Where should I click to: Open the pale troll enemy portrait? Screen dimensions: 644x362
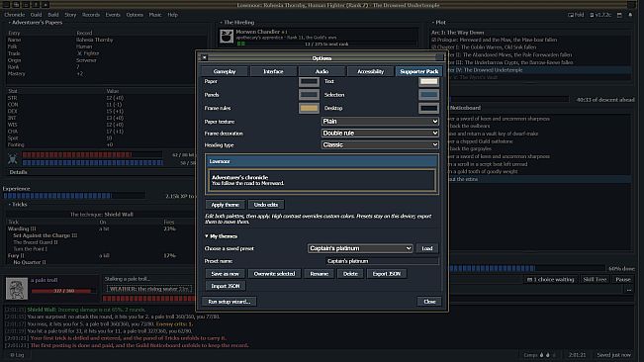(17, 288)
